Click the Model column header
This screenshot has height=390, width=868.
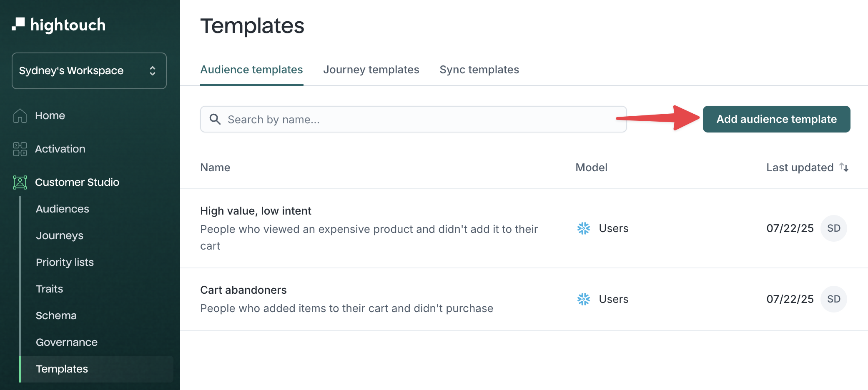click(591, 167)
